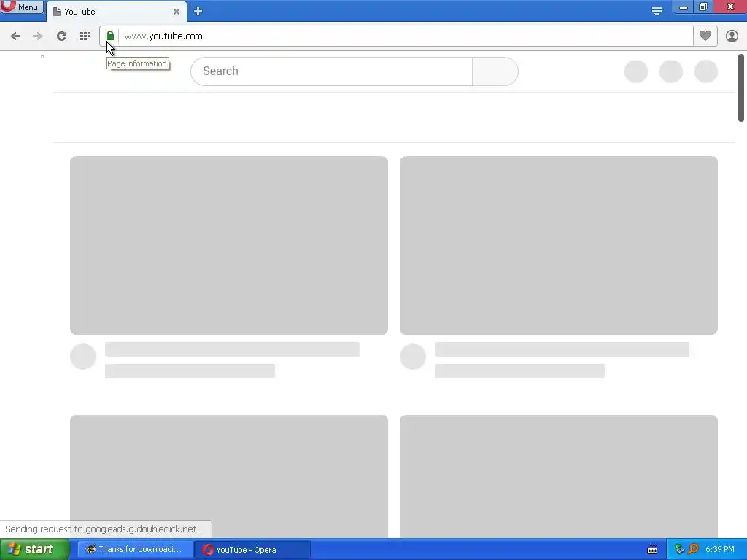Select YouTube - Opera taskbar button
Screen dimensions: 747x560
(x=252, y=550)
